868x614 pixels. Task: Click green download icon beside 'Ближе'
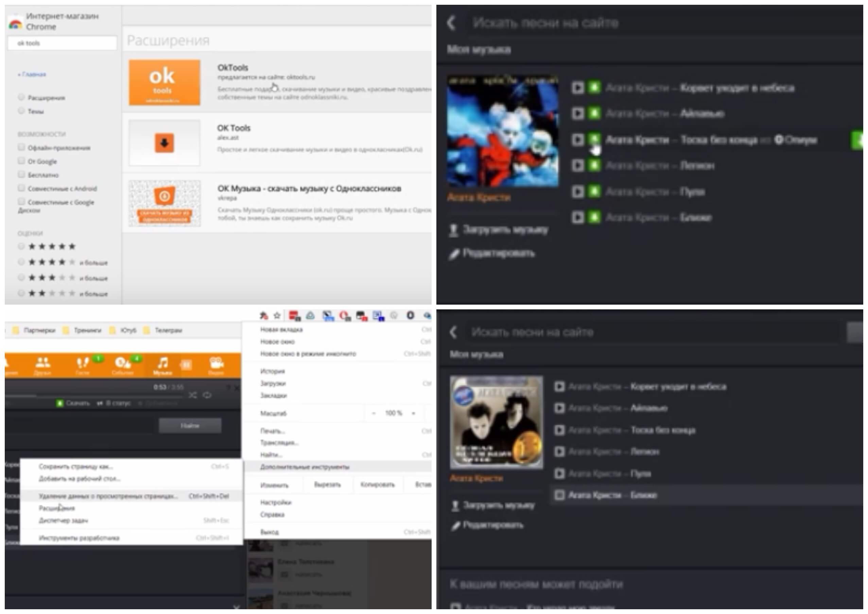(x=594, y=217)
